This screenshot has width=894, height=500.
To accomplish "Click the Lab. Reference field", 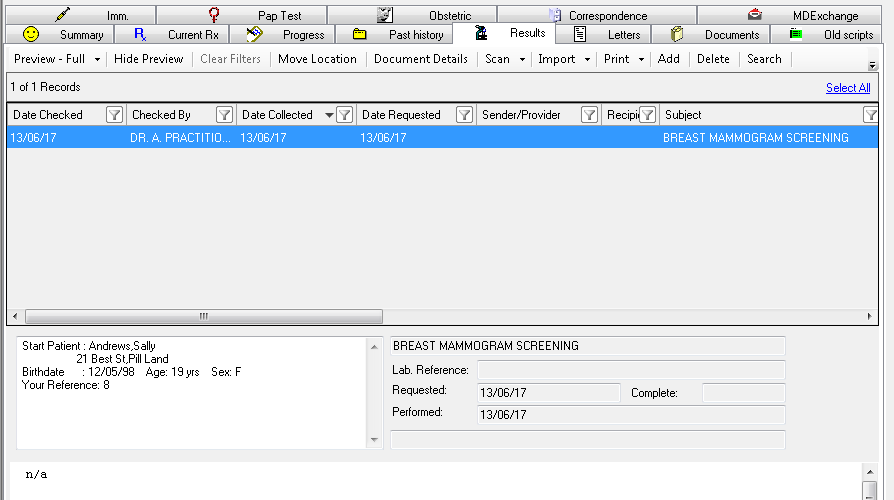I will click(631, 370).
